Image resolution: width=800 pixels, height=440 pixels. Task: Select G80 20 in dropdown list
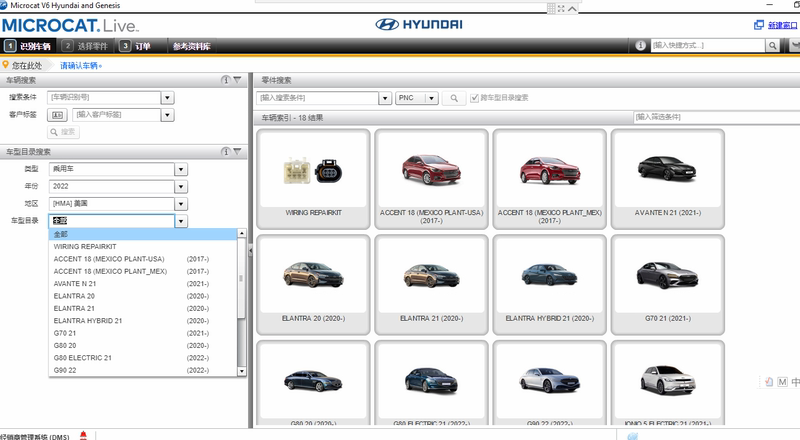pyautogui.click(x=143, y=346)
